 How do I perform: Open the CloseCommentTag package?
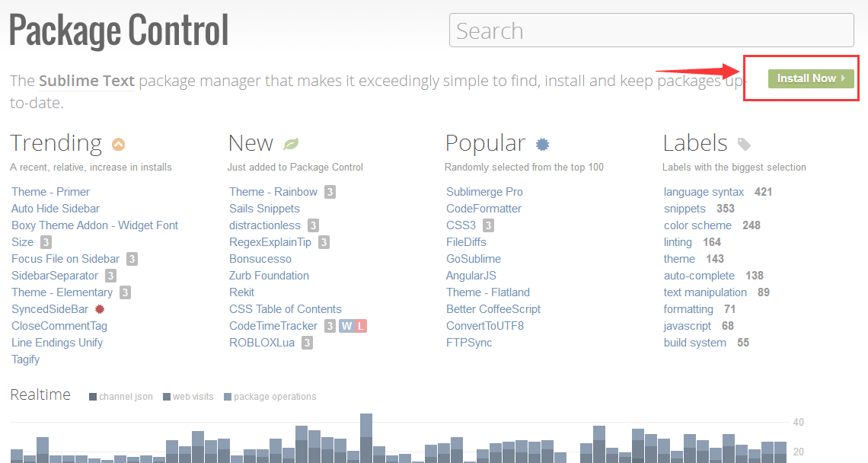click(59, 326)
